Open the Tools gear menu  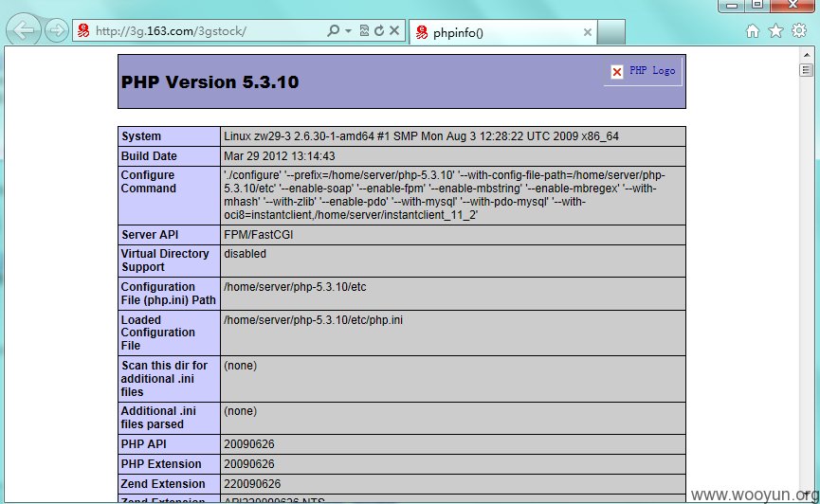799,30
